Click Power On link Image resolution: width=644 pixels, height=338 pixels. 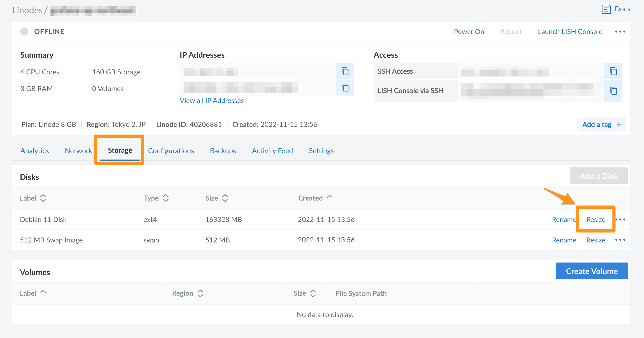(x=469, y=32)
